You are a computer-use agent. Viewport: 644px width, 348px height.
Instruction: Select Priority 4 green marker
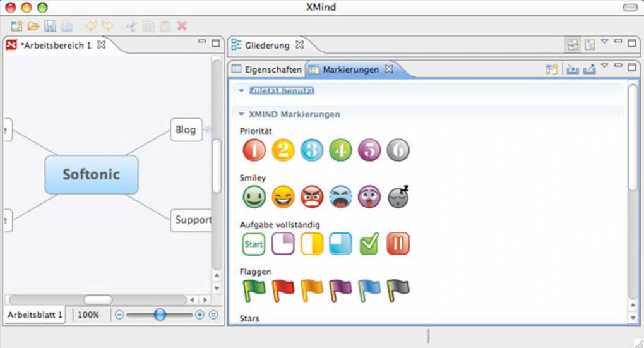pyautogui.click(x=340, y=150)
